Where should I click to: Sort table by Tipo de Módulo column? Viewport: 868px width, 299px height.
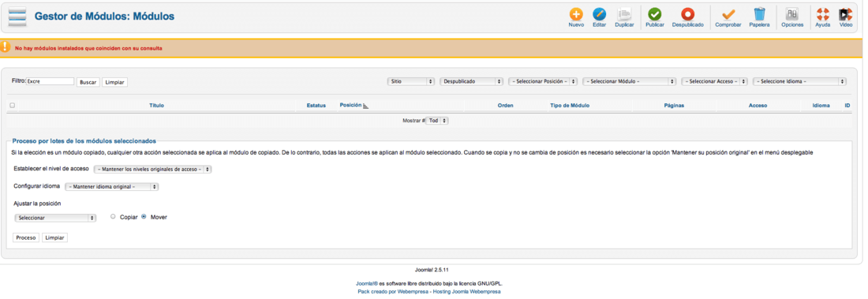tap(570, 105)
